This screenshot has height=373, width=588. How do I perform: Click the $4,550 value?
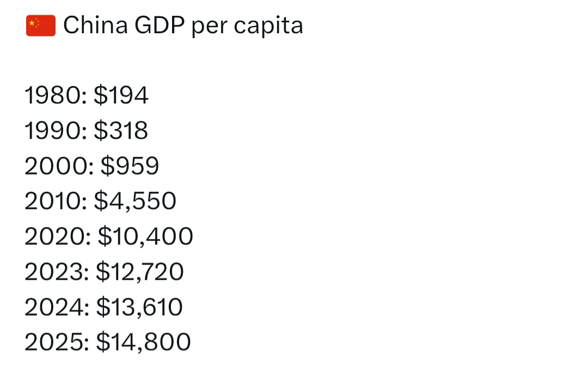(135, 201)
